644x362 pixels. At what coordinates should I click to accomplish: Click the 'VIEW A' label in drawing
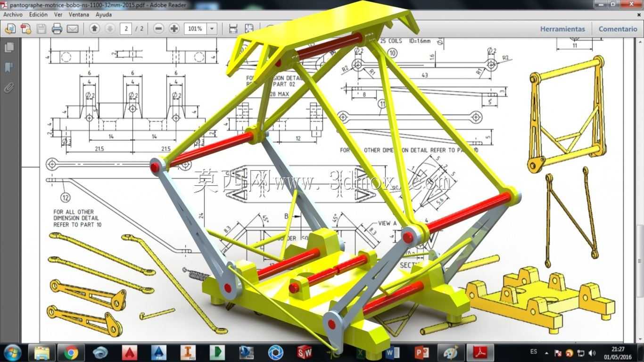point(388,223)
